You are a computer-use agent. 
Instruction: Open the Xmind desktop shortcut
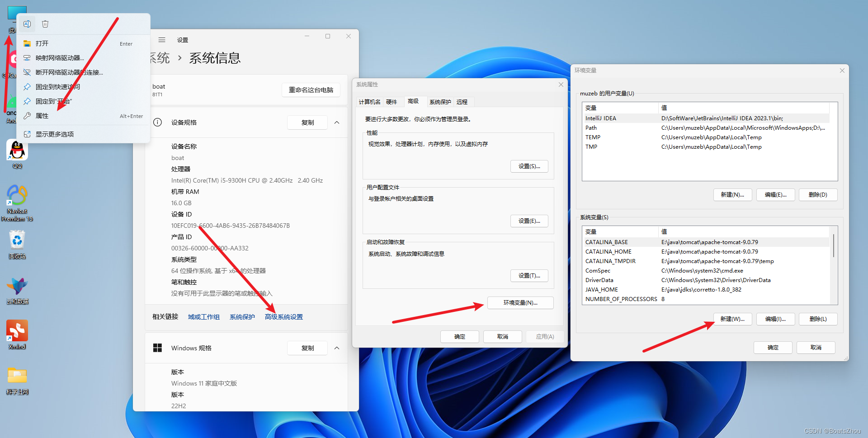[17, 335]
